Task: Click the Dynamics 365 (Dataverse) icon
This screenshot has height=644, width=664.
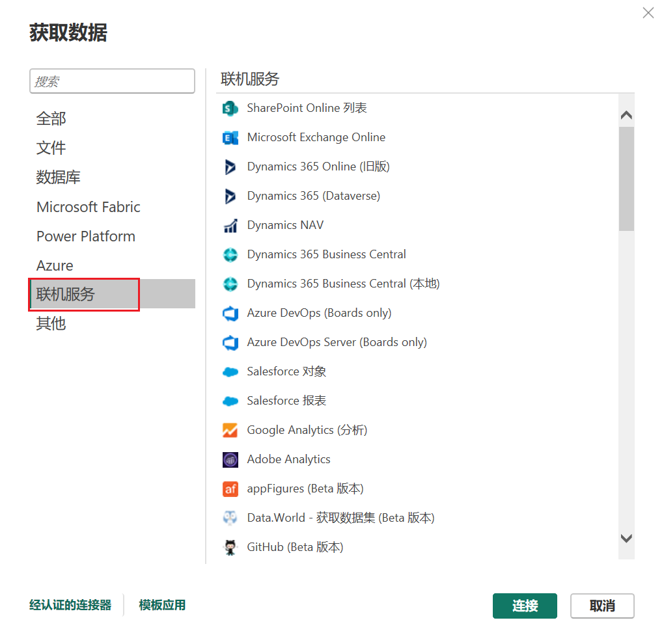Action: [230, 196]
